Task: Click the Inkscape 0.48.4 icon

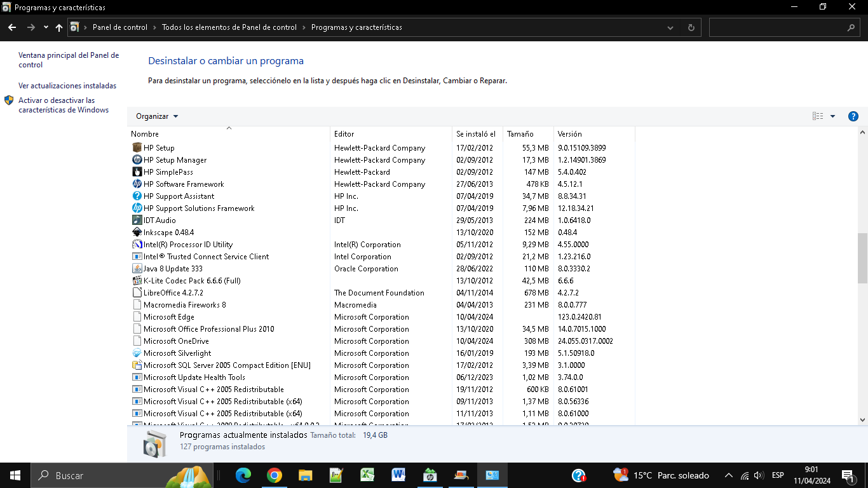Action: point(137,232)
